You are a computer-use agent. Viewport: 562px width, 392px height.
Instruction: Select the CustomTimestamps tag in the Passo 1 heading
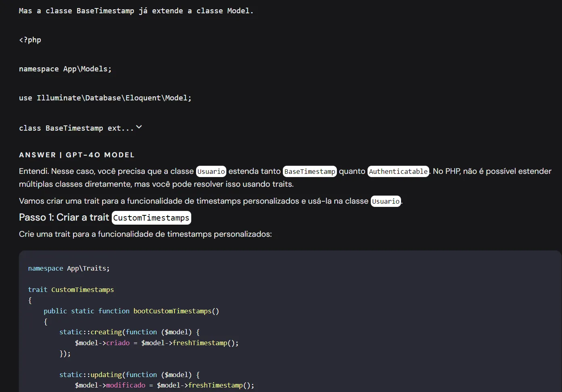(151, 218)
